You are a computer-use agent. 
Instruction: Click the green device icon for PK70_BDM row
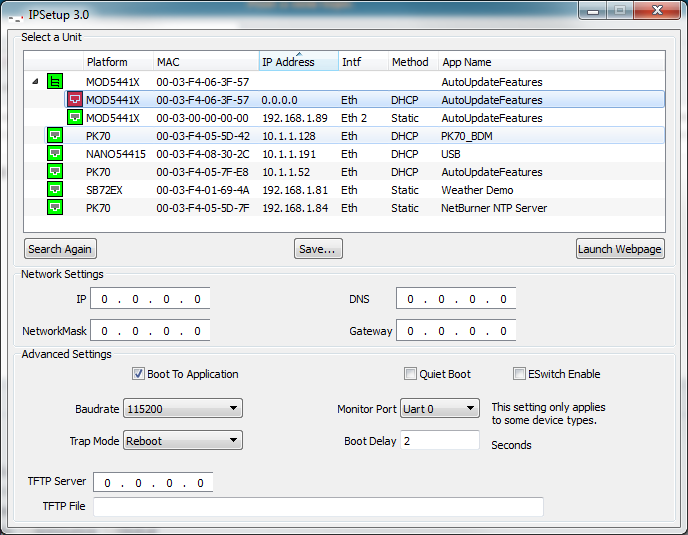[x=55, y=135]
